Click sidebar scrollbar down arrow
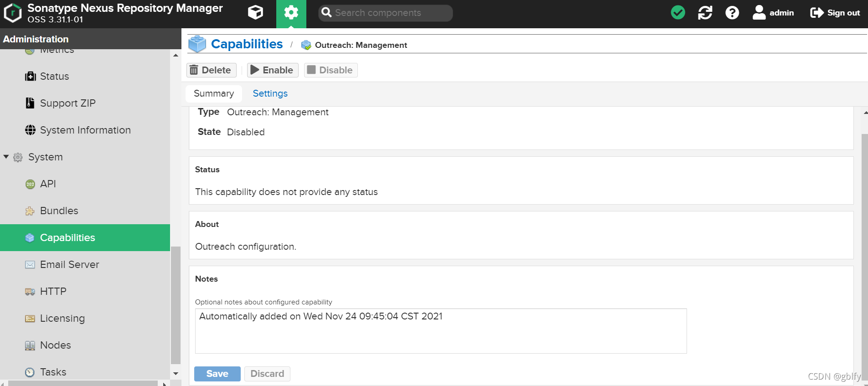This screenshot has height=386, width=868. (176, 374)
